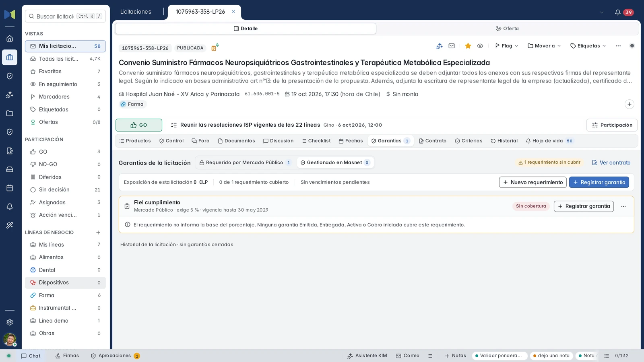The image size is (644, 362).
Task: Click the AI sparkle icon beside the envelope
Action: 440,46
